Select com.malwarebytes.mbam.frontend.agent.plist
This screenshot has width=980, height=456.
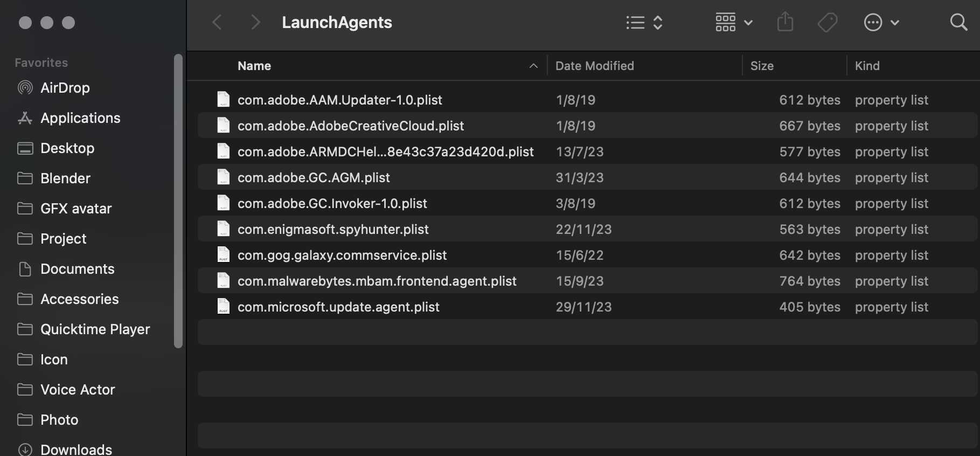click(377, 281)
